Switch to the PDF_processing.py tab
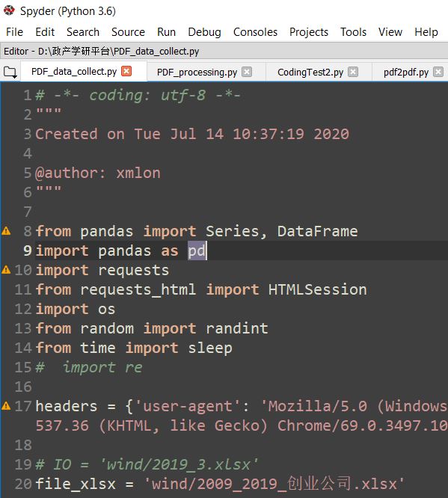Screen dimensions: 448x498 (x=197, y=72)
